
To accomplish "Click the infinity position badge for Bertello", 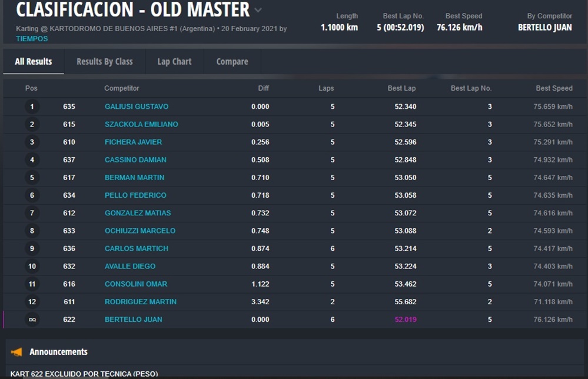I will coord(32,320).
